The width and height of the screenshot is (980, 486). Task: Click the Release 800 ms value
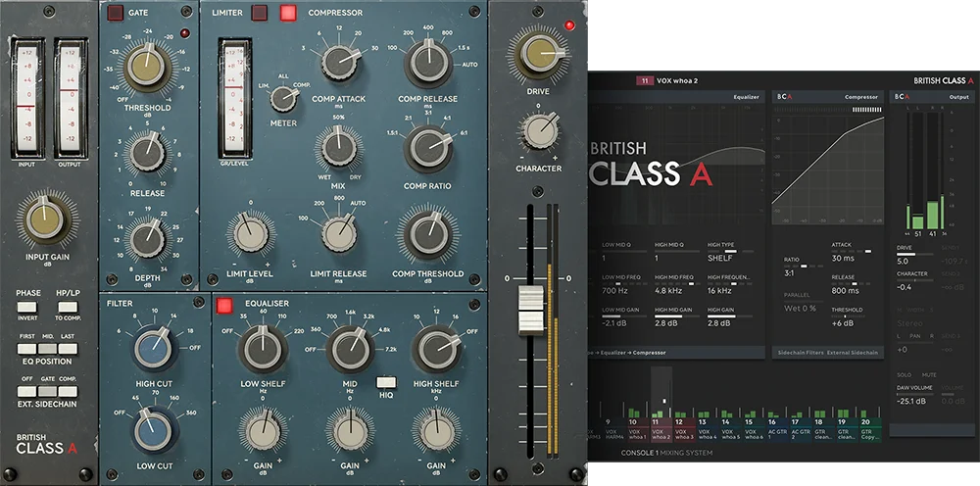845,290
